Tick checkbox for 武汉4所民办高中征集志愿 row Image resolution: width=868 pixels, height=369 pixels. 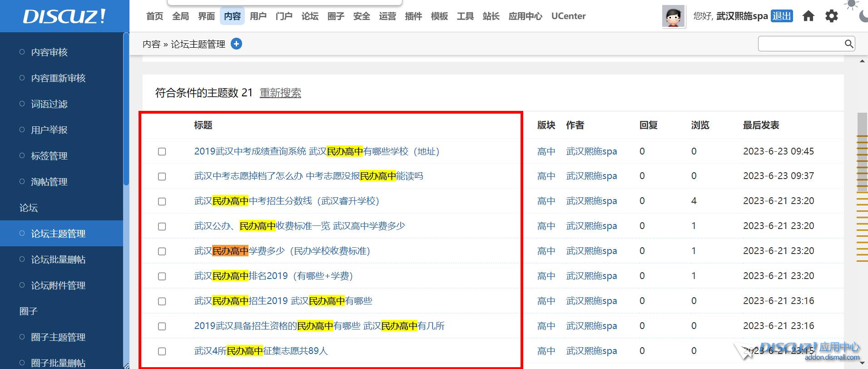pyautogui.click(x=162, y=351)
